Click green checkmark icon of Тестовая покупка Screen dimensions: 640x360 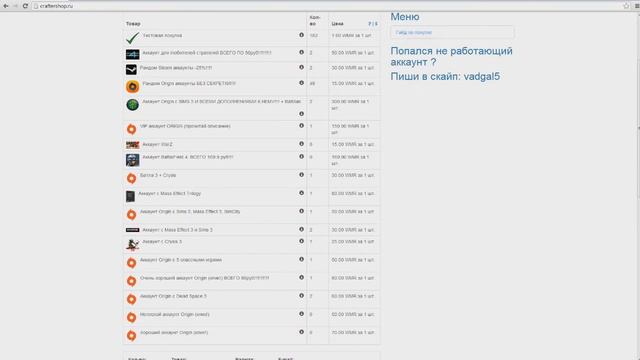132,38
